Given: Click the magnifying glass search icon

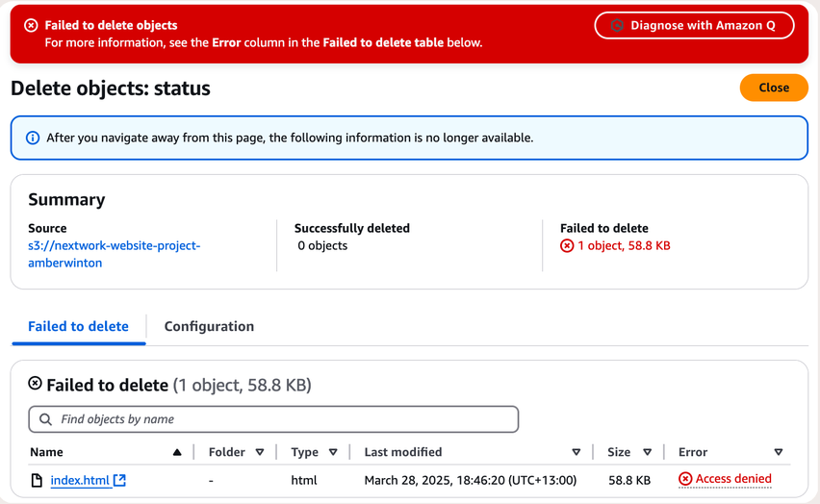Looking at the screenshot, I should point(45,419).
